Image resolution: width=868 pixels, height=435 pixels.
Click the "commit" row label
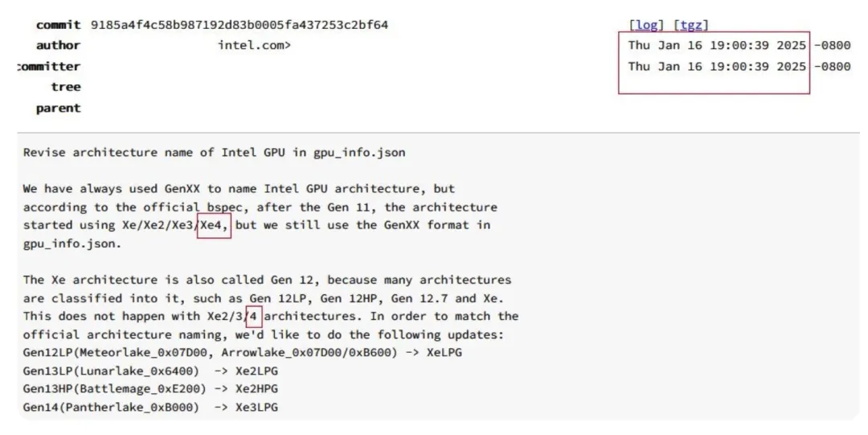58,25
